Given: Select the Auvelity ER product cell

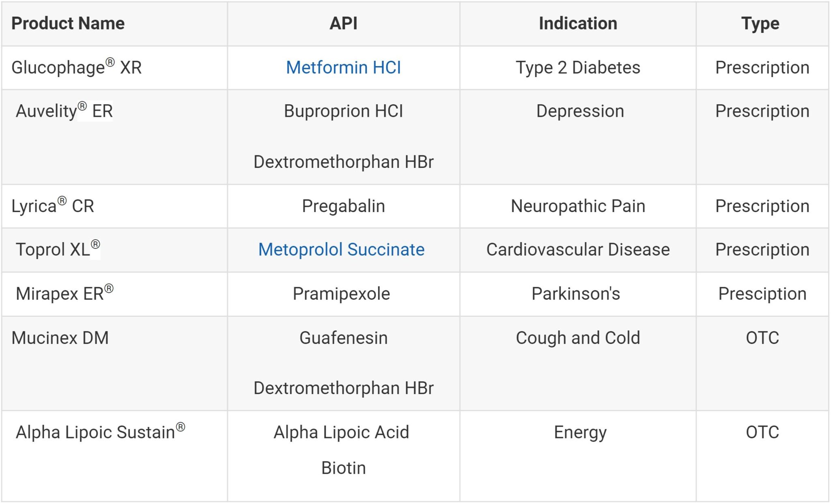Looking at the screenshot, I should 64,111.
